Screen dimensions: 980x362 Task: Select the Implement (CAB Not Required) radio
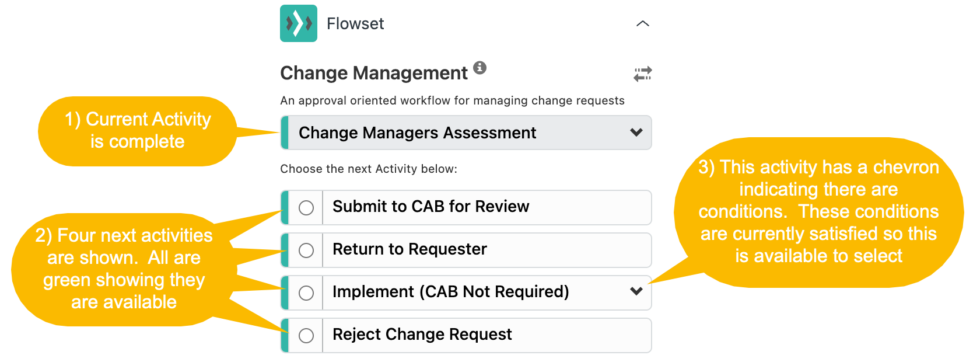pos(306,293)
